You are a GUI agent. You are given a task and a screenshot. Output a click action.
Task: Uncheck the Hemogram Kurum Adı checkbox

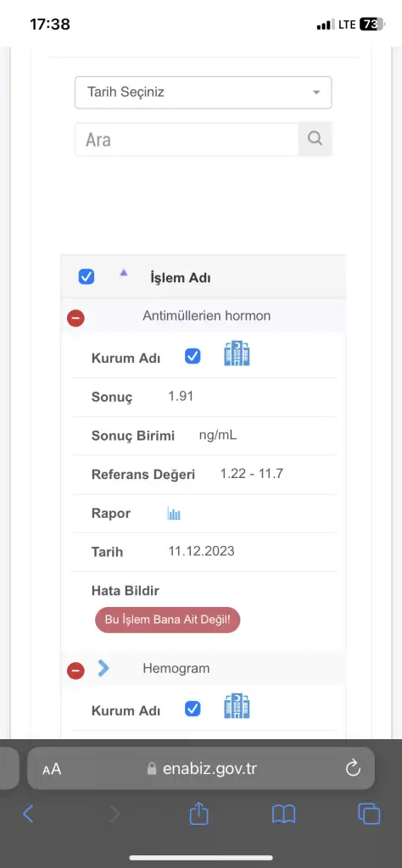click(x=193, y=709)
